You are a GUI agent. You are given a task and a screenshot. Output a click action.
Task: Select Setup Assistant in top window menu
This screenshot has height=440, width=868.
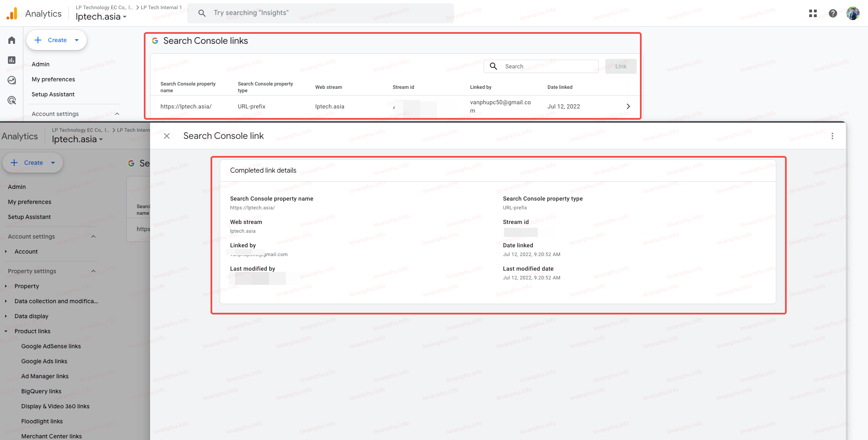[53, 94]
